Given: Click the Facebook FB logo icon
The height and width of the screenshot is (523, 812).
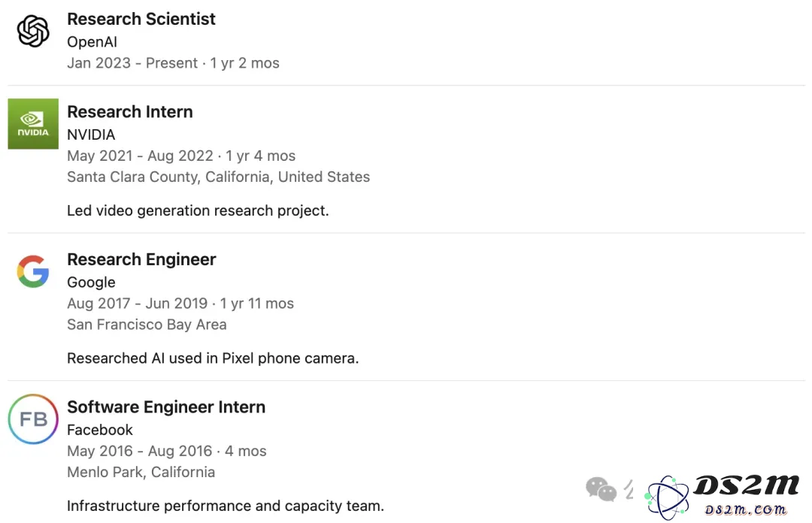Looking at the screenshot, I should (33, 419).
